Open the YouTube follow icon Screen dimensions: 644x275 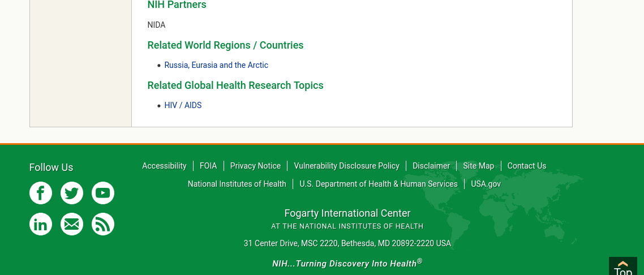pyautogui.click(x=102, y=193)
